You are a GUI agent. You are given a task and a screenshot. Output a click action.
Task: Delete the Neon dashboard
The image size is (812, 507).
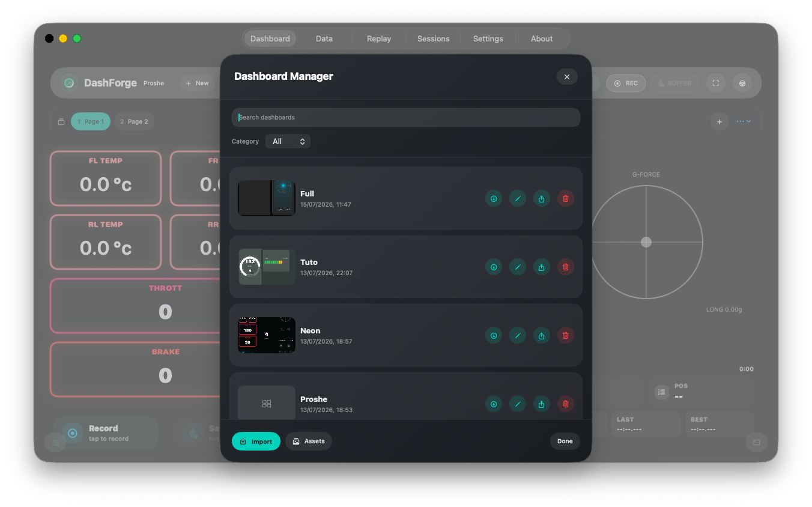566,335
